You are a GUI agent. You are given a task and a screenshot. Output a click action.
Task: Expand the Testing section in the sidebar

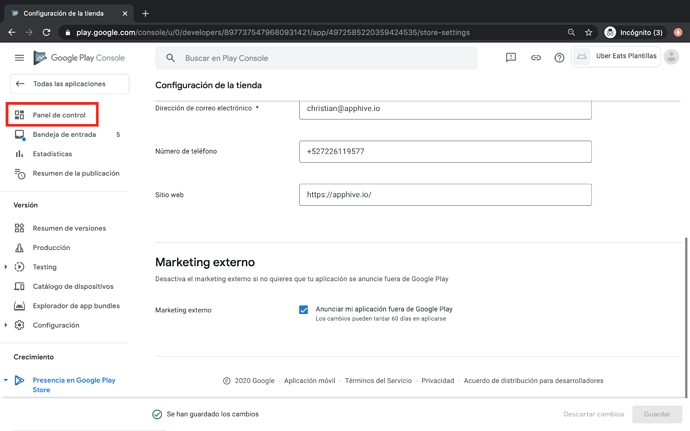coord(6,267)
